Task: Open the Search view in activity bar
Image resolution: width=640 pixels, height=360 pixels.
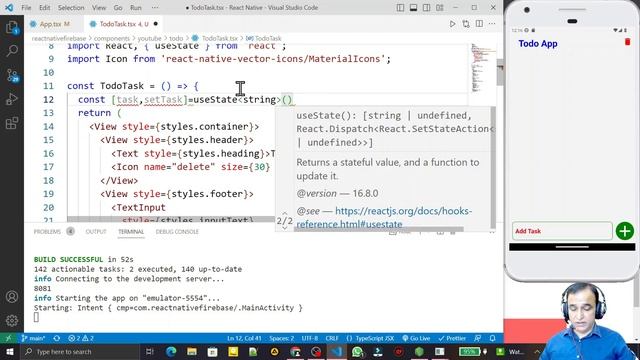Action: [x=12, y=51]
